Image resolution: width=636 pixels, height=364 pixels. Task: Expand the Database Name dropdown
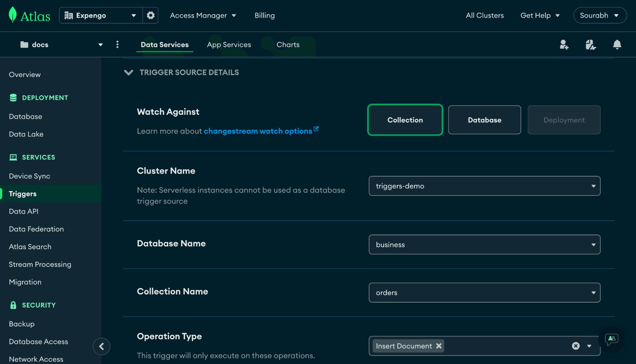coord(593,244)
